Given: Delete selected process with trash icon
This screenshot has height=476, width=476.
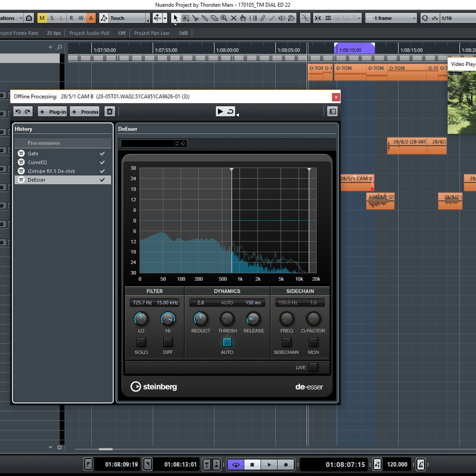Looking at the screenshot, I should [110, 112].
